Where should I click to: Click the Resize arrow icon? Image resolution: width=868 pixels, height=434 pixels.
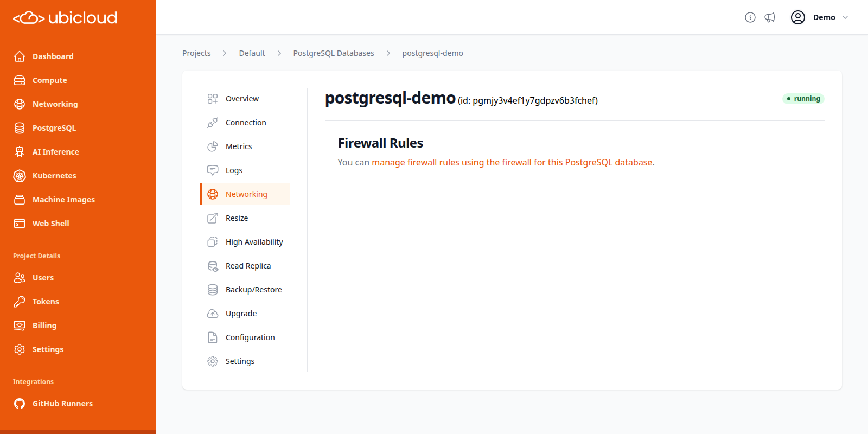click(213, 218)
